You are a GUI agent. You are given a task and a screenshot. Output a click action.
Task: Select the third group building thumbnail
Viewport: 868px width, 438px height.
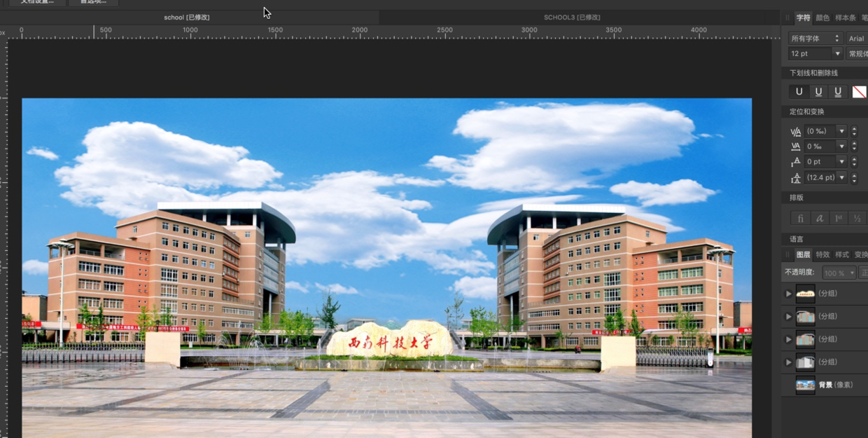(x=806, y=339)
